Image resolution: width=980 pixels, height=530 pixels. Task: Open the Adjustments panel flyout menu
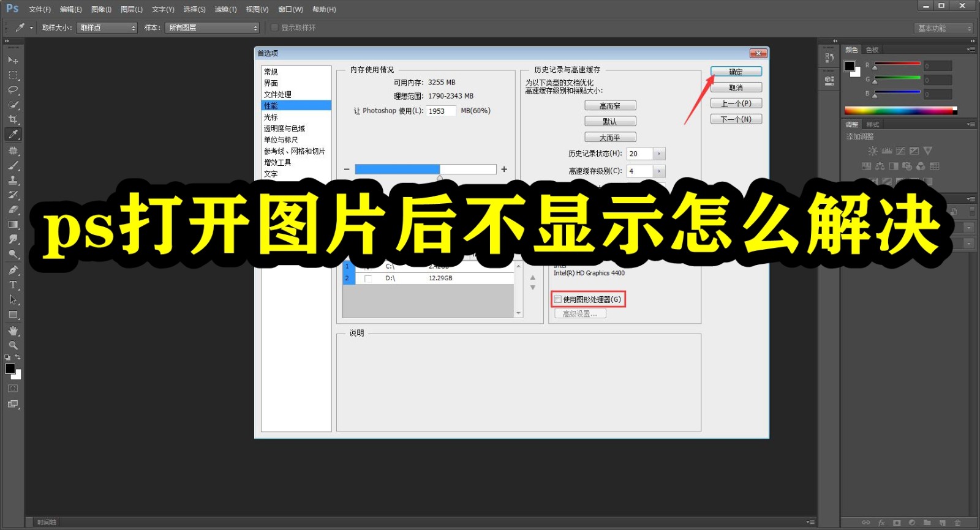971,124
